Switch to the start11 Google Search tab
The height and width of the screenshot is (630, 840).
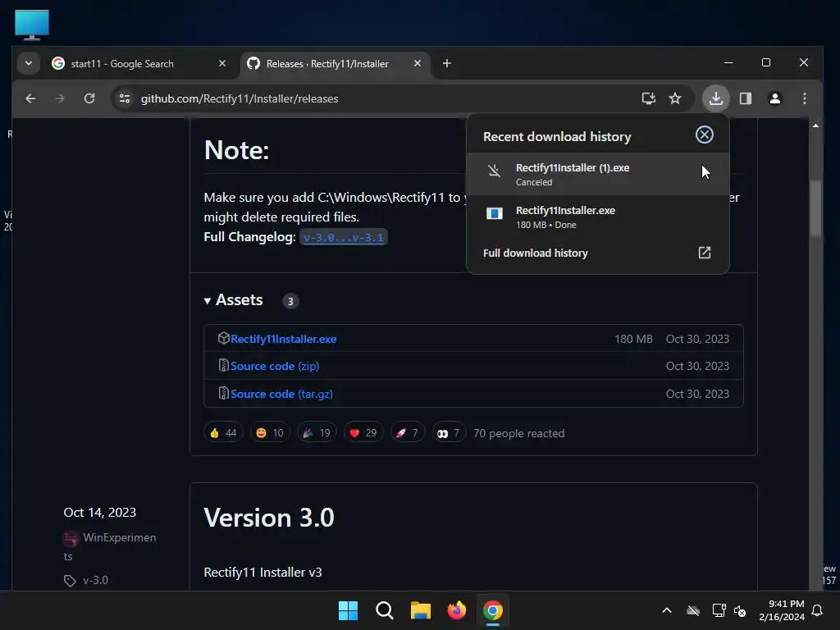click(x=138, y=64)
